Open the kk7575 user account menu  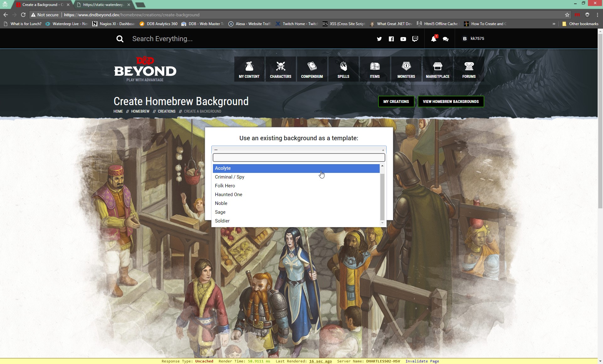coord(473,39)
